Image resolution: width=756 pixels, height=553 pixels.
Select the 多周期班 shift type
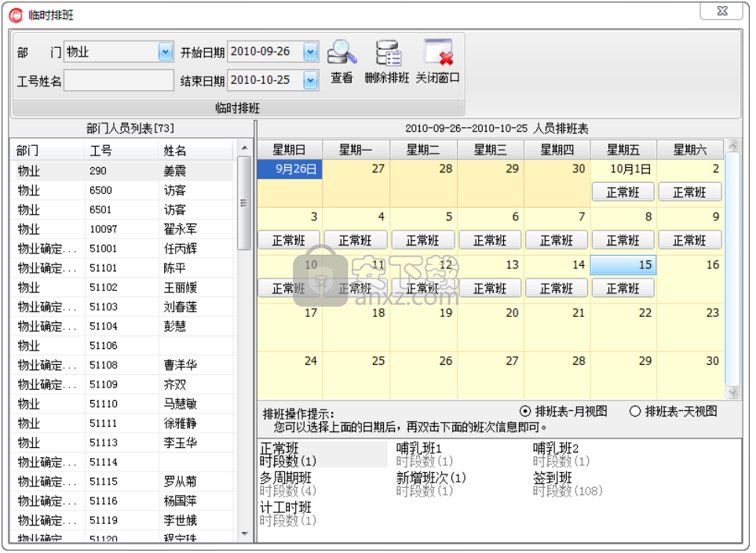click(288, 484)
